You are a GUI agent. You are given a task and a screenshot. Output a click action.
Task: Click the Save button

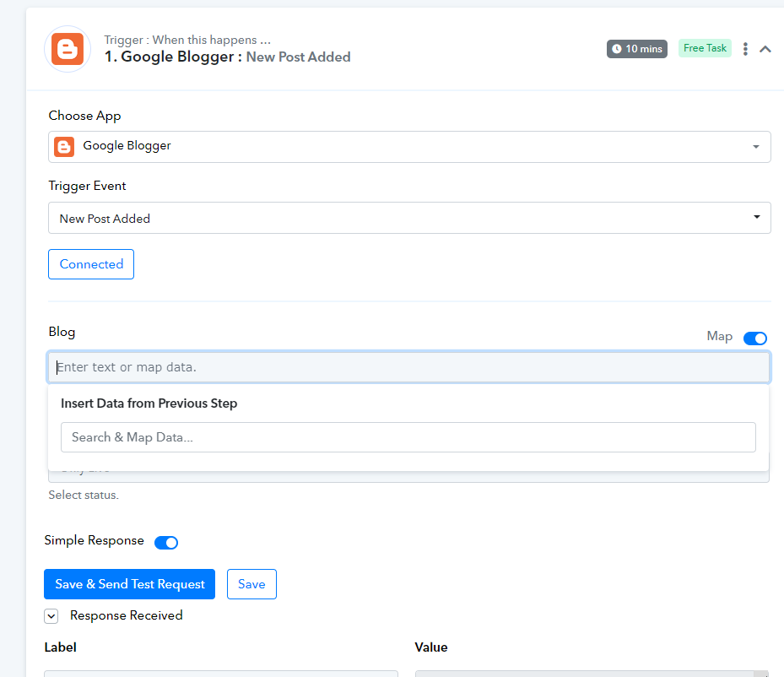tap(251, 584)
